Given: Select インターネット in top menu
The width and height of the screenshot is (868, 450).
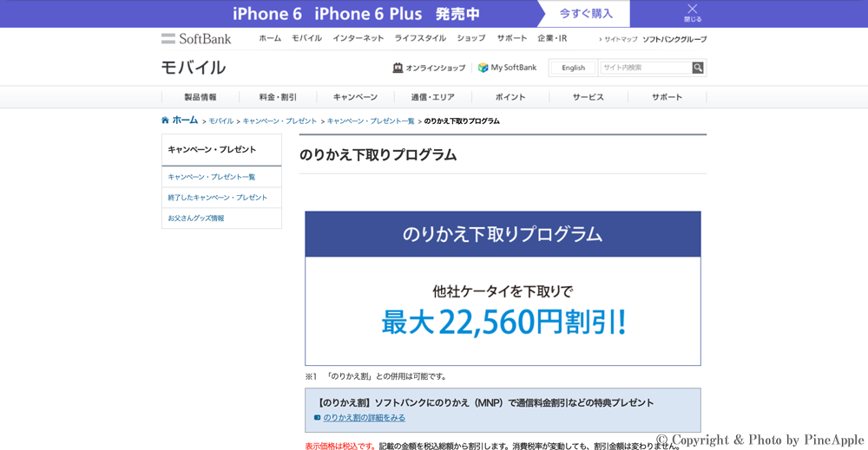Looking at the screenshot, I should 358,38.
